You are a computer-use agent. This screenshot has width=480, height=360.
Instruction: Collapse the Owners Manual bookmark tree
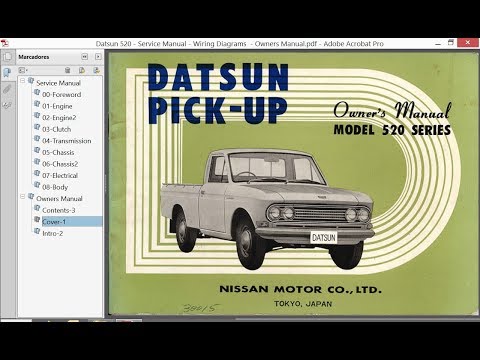point(23,196)
